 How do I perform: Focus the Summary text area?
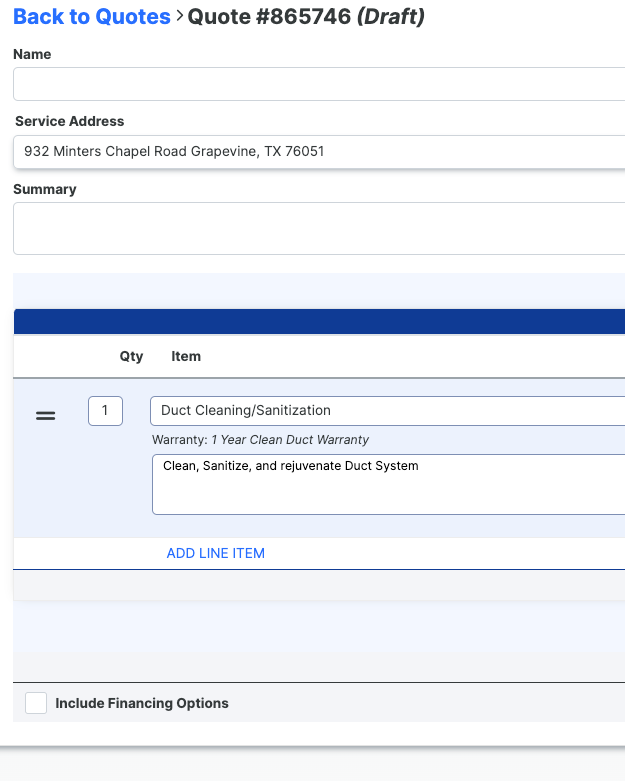pyautogui.click(x=319, y=229)
